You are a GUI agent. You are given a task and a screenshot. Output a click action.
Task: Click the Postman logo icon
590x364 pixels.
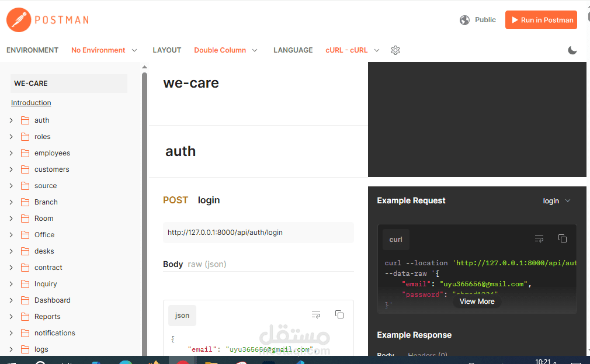point(19,20)
